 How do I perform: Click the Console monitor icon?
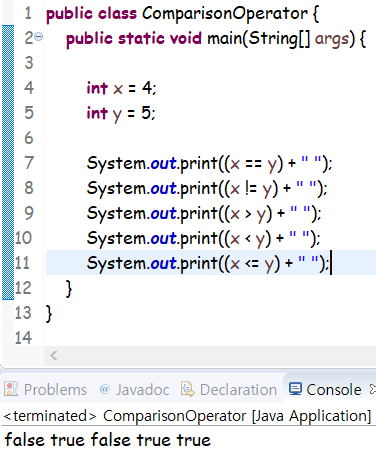click(295, 389)
